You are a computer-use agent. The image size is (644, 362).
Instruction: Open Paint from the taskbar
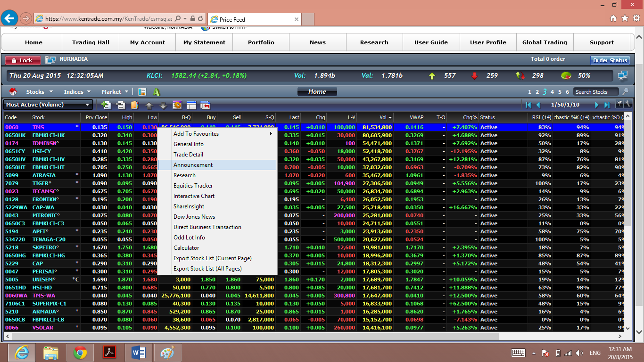click(167, 353)
